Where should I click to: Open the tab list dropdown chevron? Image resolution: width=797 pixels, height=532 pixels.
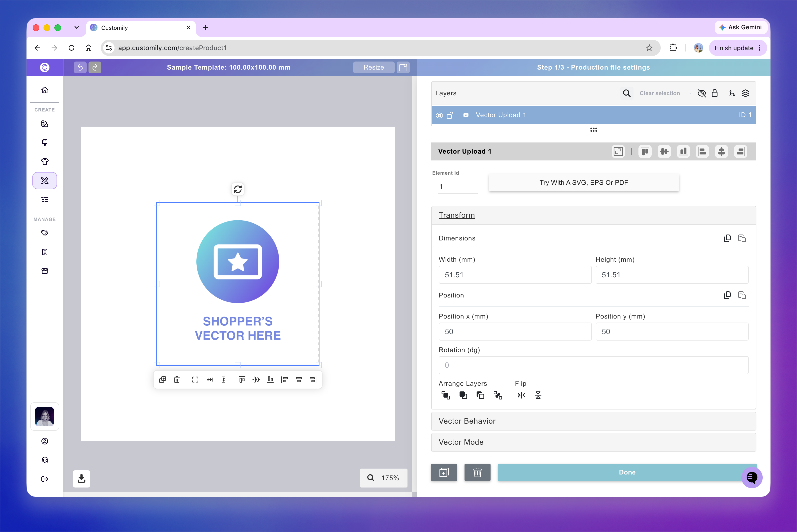coord(77,27)
